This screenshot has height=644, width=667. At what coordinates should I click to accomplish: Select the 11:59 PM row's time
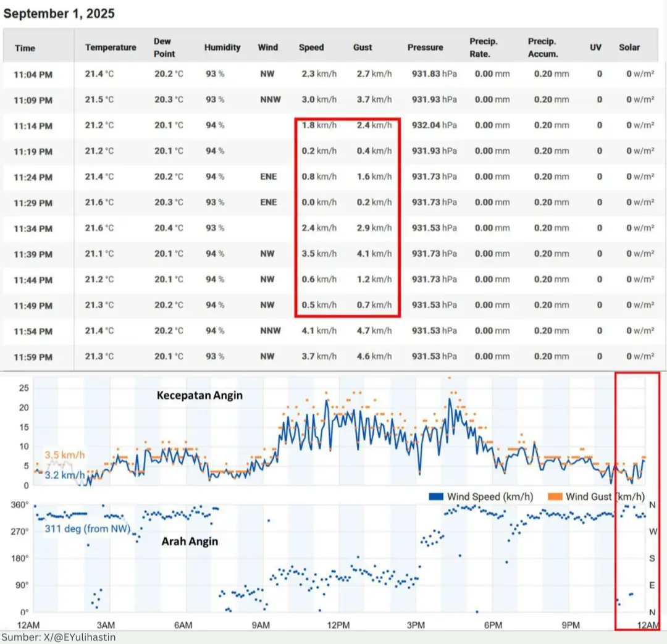coord(33,357)
